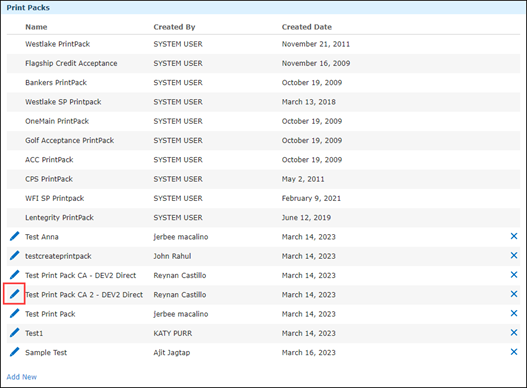Click March 13, 2018 date
527x388 pixels.
click(x=309, y=102)
